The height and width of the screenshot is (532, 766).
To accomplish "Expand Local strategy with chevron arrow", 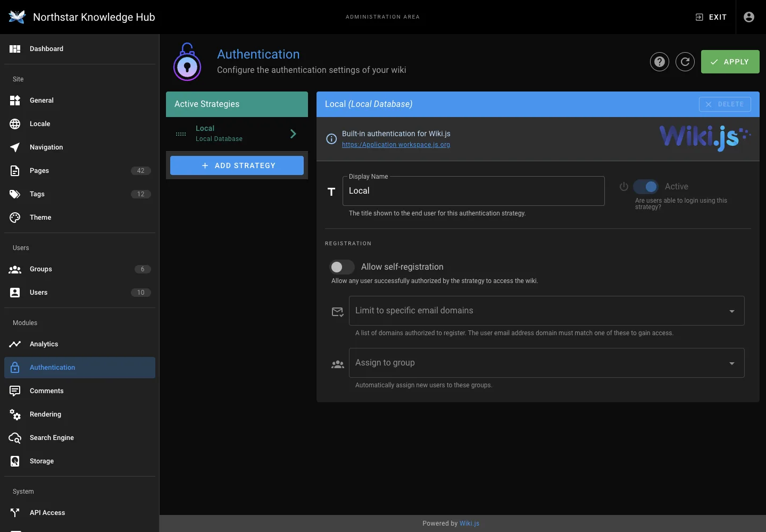I will tap(293, 134).
